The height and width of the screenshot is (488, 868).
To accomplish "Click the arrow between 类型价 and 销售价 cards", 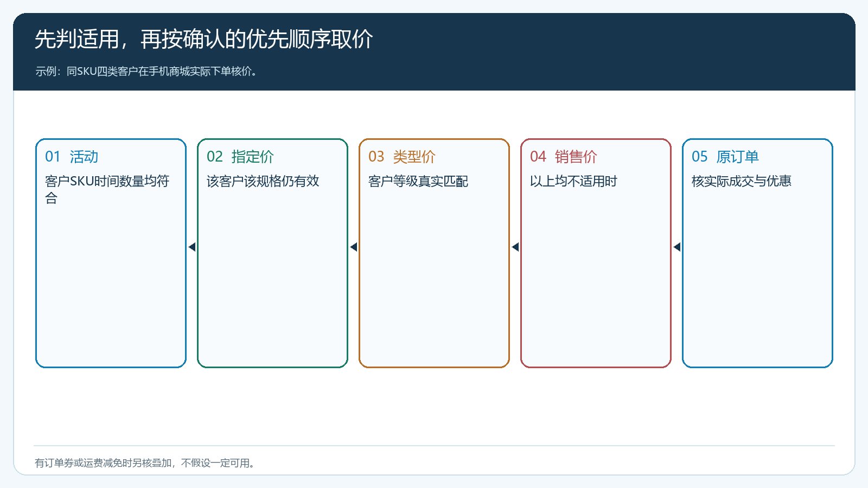I will coord(515,247).
